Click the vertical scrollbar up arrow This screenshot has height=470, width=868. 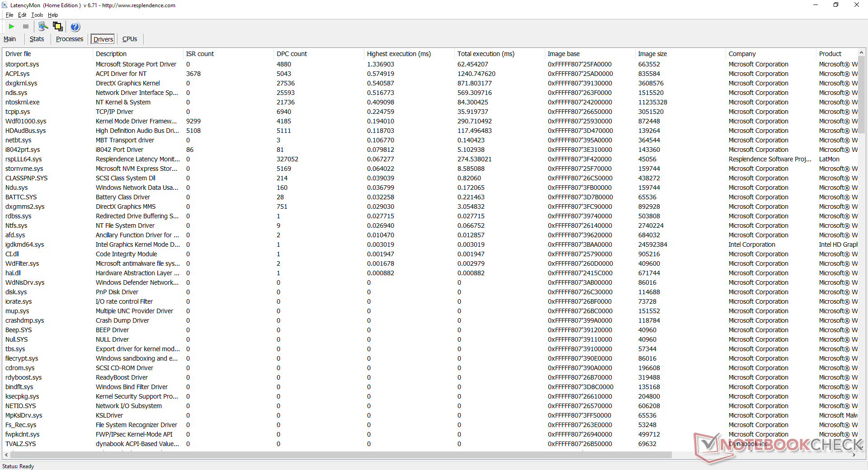(861, 53)
